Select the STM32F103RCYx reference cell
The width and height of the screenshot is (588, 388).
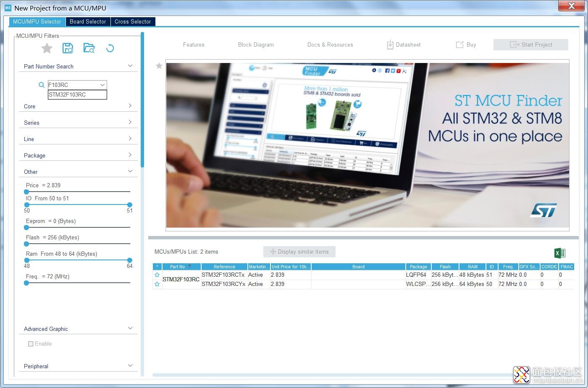point(224,284)
